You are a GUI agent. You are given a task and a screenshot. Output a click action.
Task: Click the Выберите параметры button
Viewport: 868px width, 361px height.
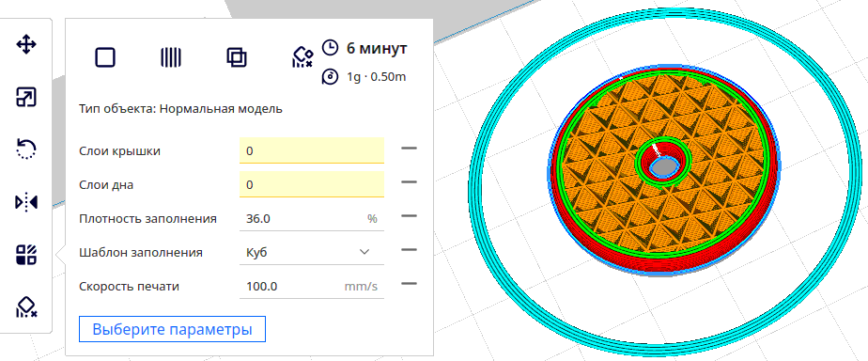coord(172,329)
